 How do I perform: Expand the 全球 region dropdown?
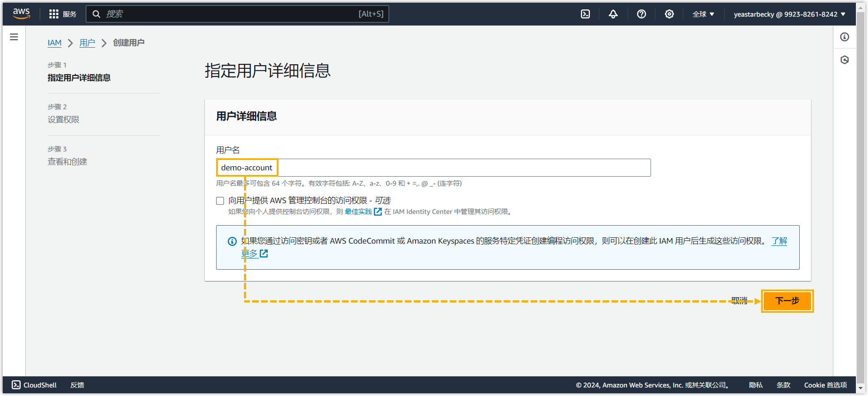(703, 14)
